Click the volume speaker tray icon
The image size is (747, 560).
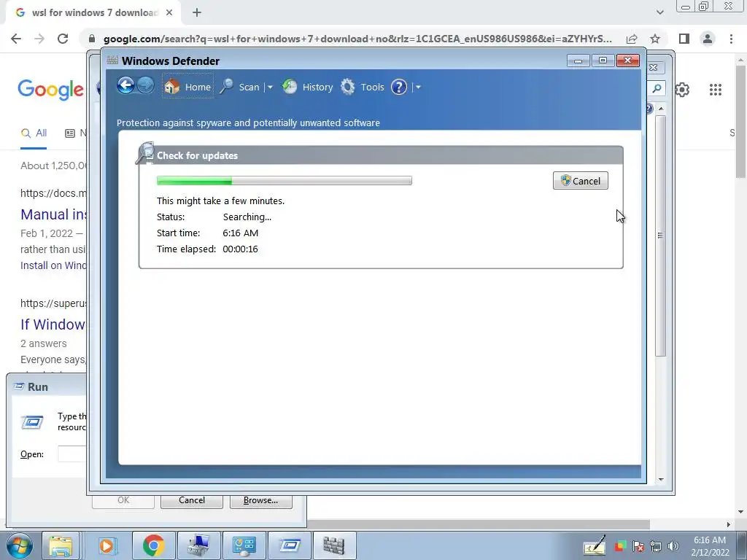click(673, 547)
